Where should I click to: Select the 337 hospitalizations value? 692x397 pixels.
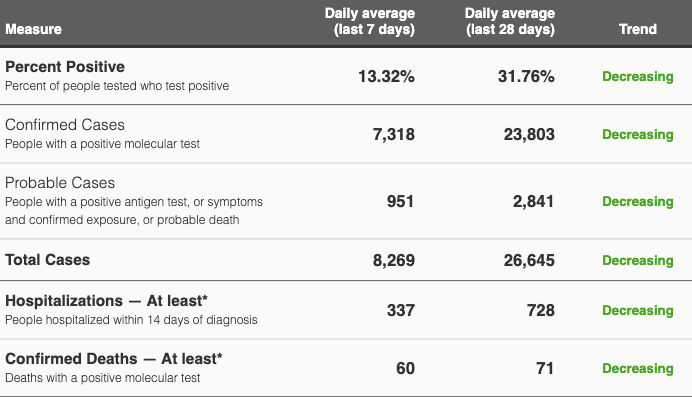(401, 310)
